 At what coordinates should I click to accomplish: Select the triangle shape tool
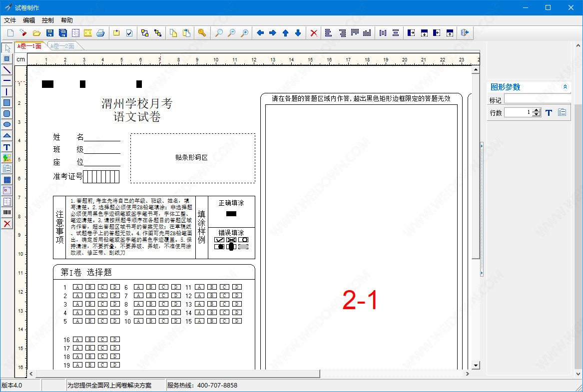(7, 136)
